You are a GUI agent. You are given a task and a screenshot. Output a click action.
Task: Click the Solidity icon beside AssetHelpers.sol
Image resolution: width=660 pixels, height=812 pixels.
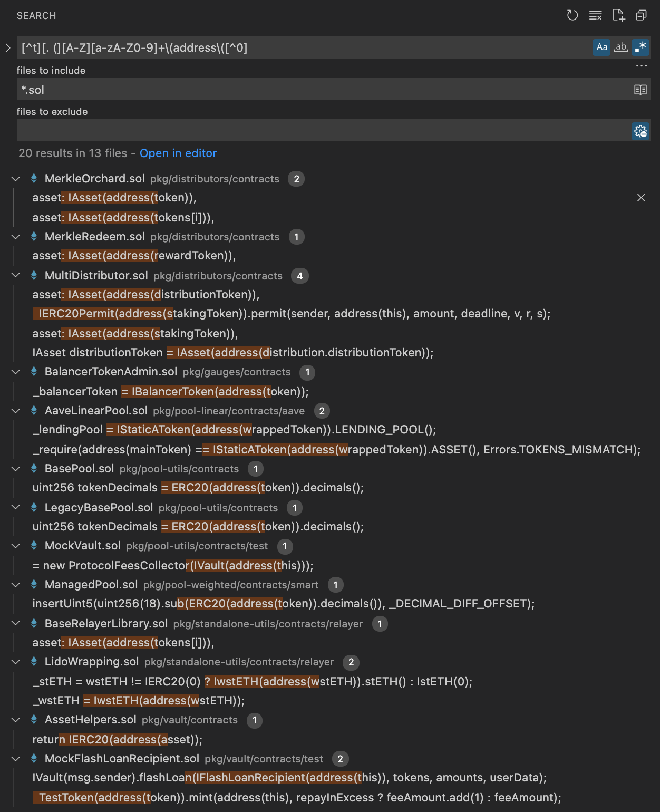click(x=34, y=719)
